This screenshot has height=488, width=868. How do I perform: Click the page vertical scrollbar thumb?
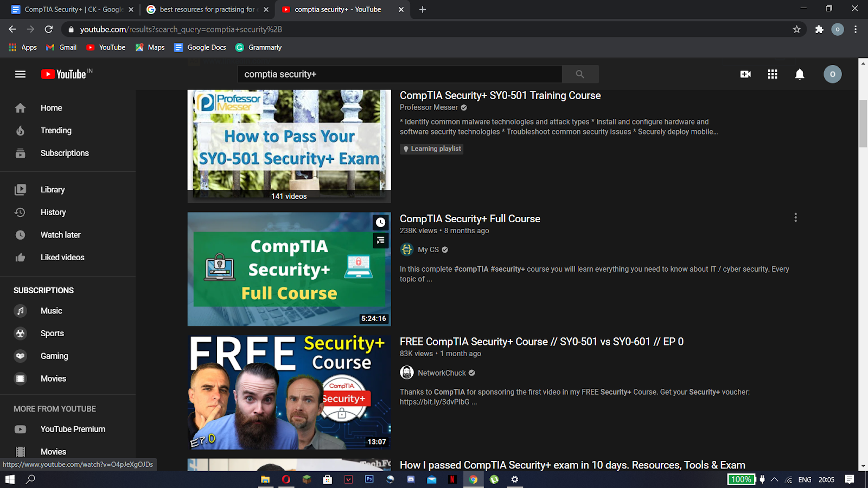pos(863,123)
